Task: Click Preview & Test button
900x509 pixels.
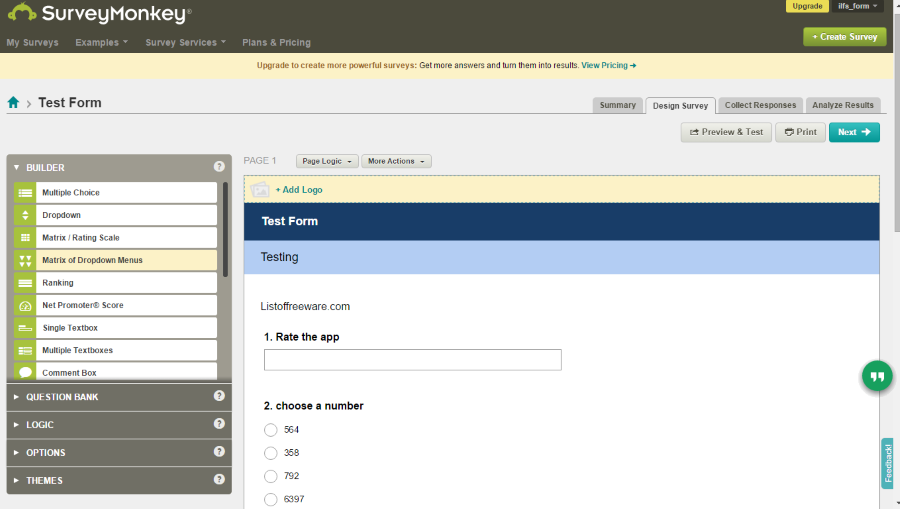Action: click(x=726, y=132)
